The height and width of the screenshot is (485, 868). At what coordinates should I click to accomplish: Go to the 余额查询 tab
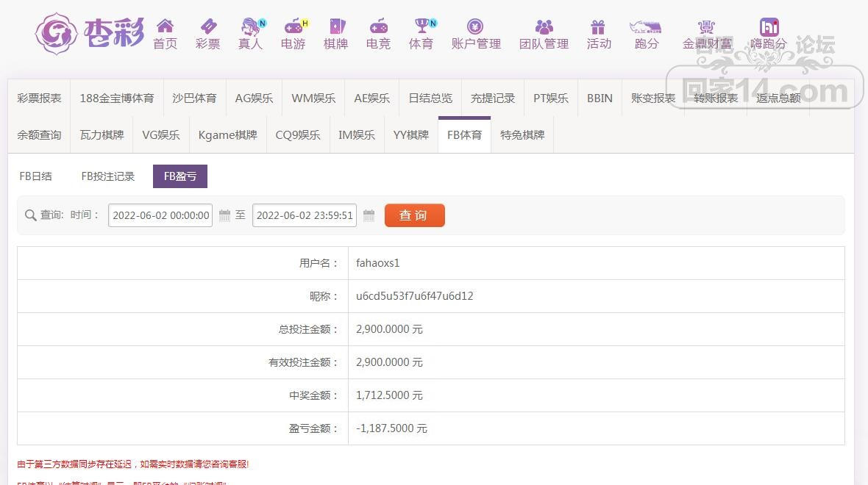pyautogui.click(x=39, y=135)
